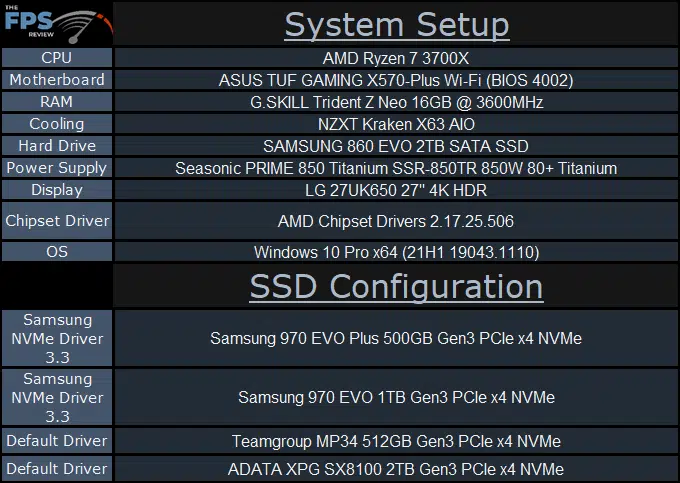This screenshot has width=680, height=483.
Task: Click 'Default Driver' label beside ADATA XPG
Action: tap(57, 468)
